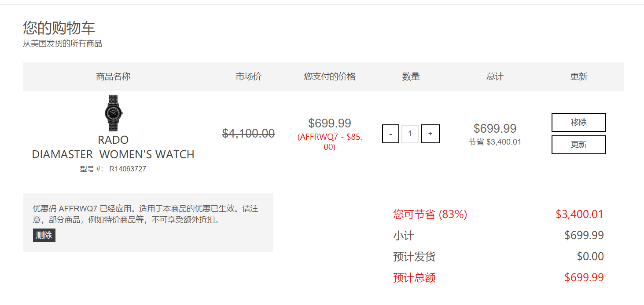Screen dimensions: 644x305
Task: Remove the watch using 移除 button
Action: click(x=578, y=122)
